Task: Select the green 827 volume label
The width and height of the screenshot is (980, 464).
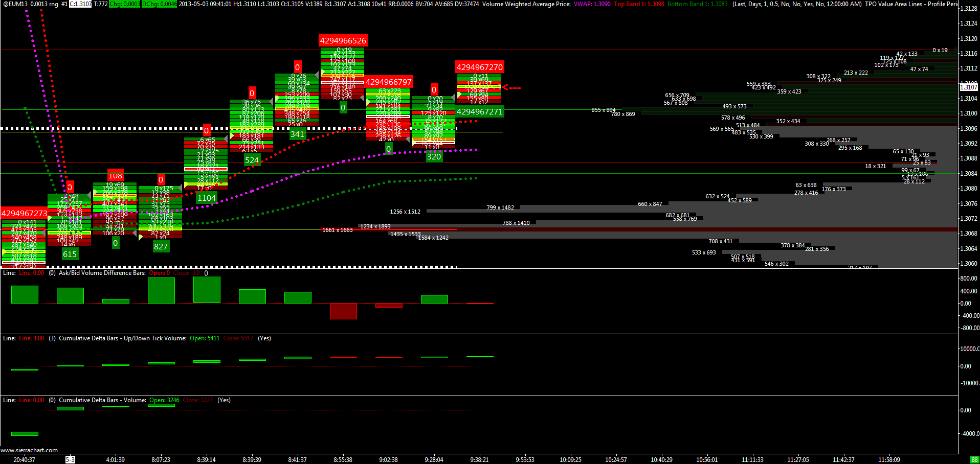Action: (x=161, y=247)
